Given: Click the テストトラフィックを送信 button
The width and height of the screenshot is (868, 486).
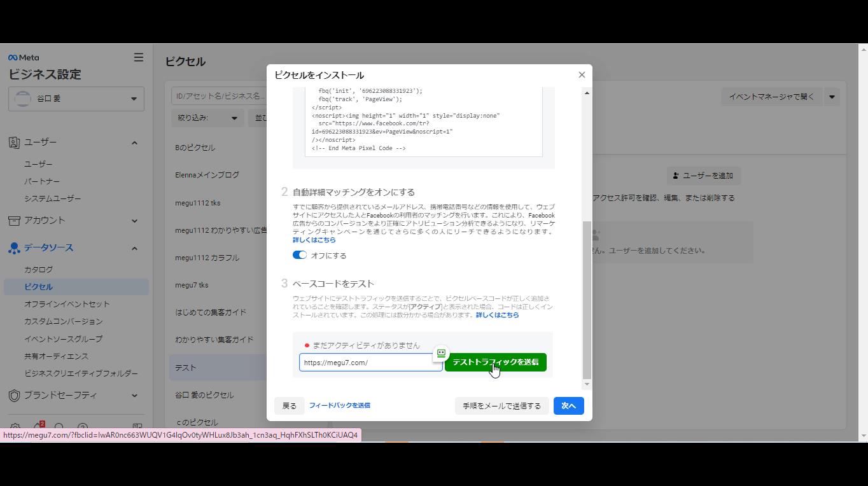Looking at the screenshot, I should (496, 363).
